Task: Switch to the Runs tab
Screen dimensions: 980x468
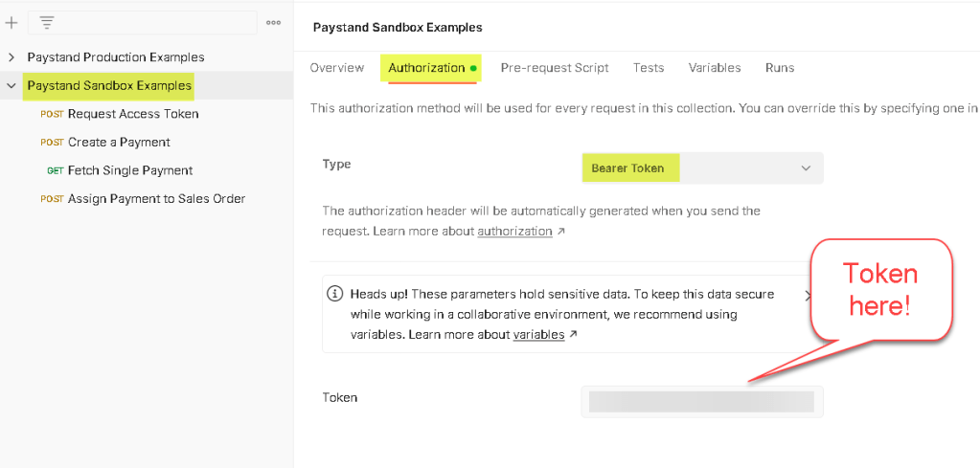Action: 780,68
